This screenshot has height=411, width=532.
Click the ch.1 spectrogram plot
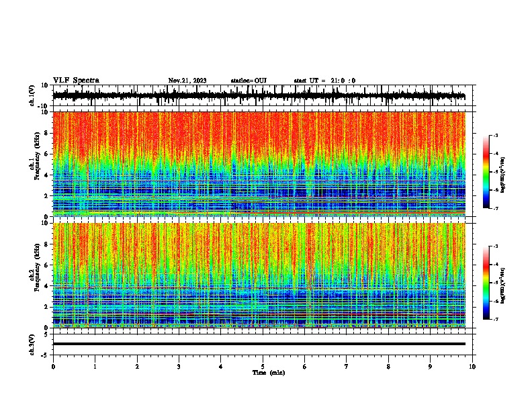259,164
